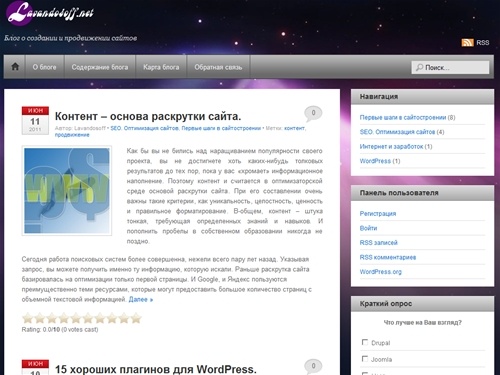
Task: Rate the Контент post five stars
Action: [x=76, y=318]
